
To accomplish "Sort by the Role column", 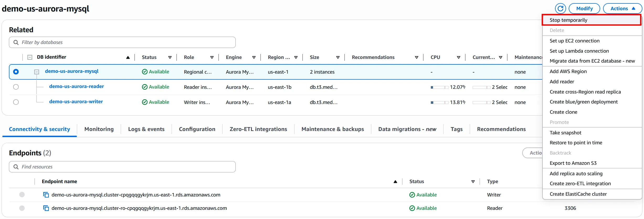I will point(212,57).
